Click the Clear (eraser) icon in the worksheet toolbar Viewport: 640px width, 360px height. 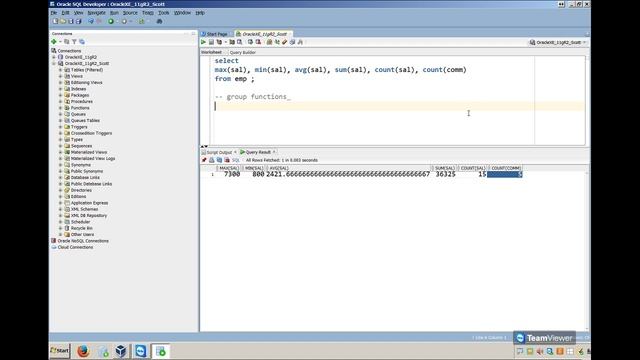coord(285,42)
